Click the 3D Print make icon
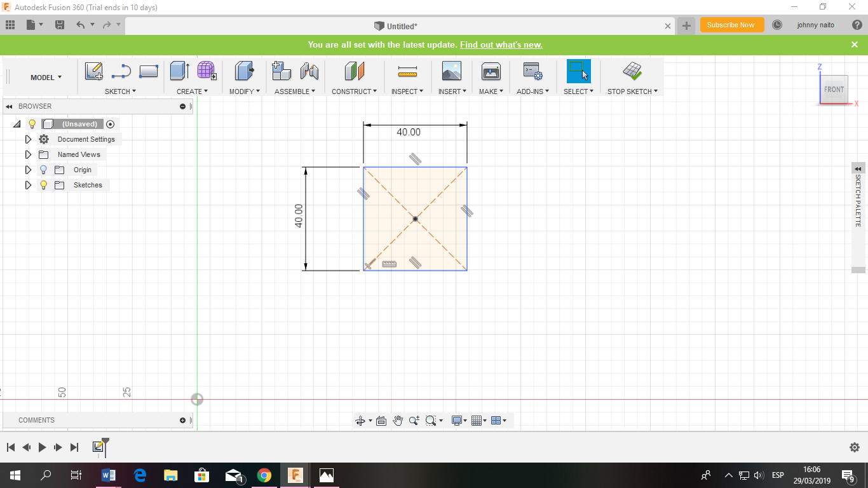This screenshot has width=868, height=488. [491, 71]
